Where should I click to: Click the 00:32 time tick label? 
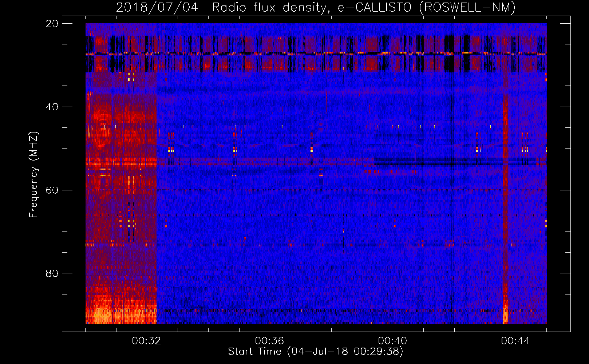click(x=146, y=341)
